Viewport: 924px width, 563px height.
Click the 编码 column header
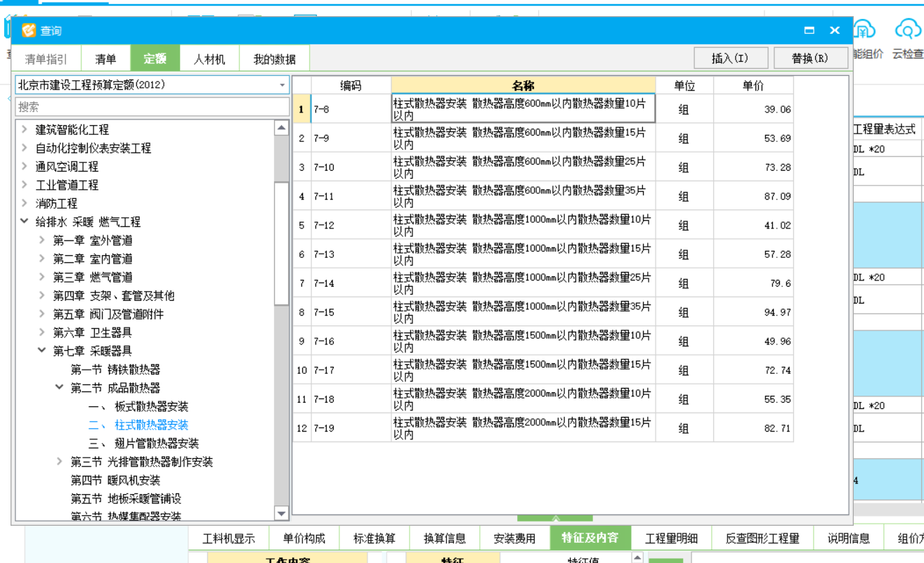point(351,86)
